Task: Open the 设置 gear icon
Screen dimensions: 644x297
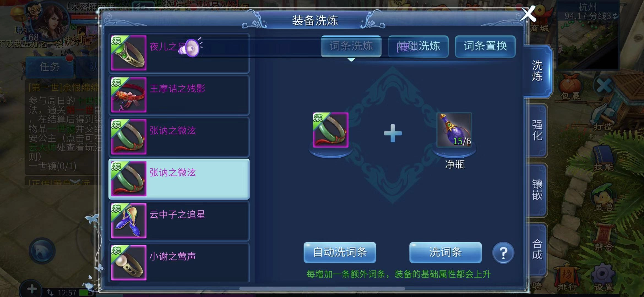Action: click(x=603, y=278)
